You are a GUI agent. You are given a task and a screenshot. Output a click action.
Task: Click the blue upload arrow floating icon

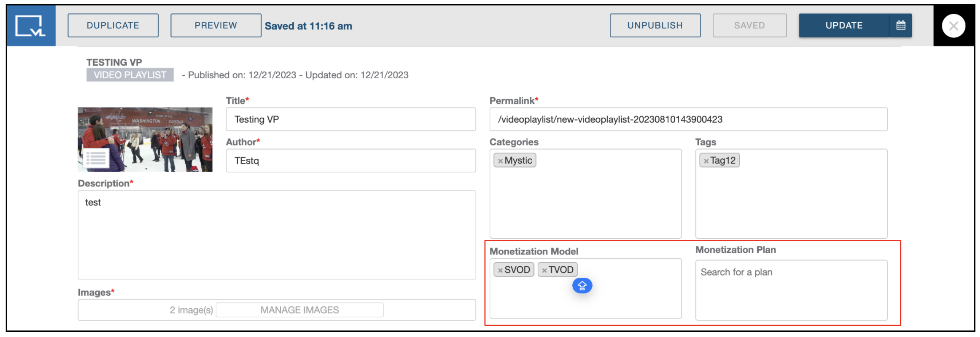pos(582,286)
